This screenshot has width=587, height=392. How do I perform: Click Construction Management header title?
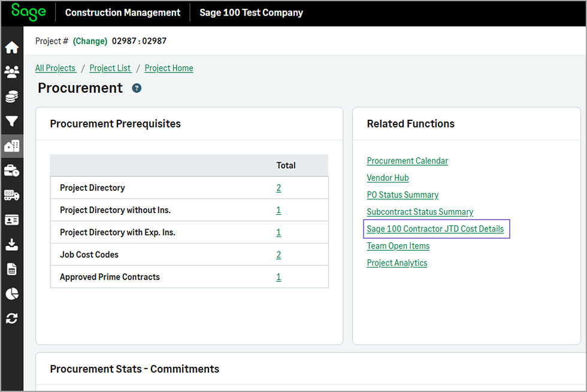(122, 13)
